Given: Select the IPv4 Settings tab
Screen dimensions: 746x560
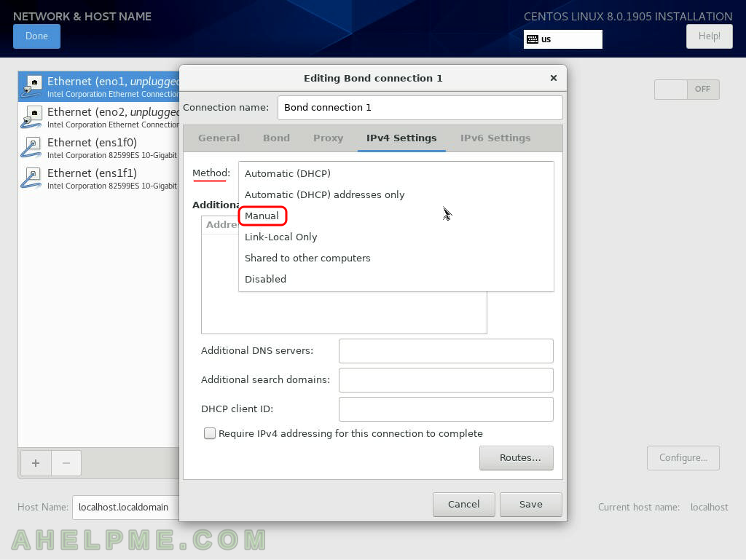Looking at the screenshot, I should (x=401, y=138).
